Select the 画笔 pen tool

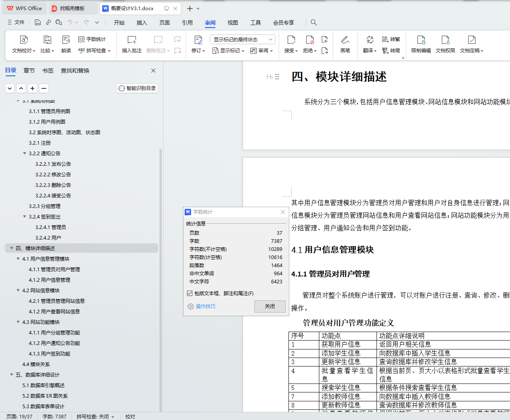pyautogui.click(x=345, y=44)
